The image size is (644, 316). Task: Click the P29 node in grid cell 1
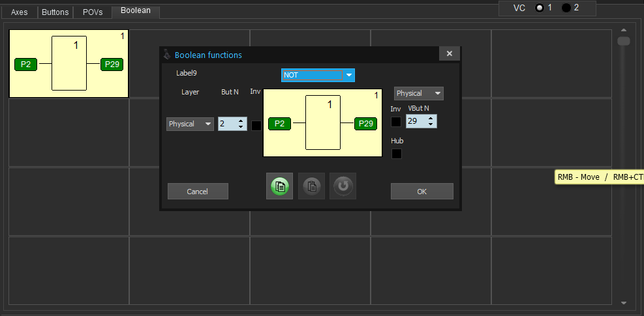point(112,65)
